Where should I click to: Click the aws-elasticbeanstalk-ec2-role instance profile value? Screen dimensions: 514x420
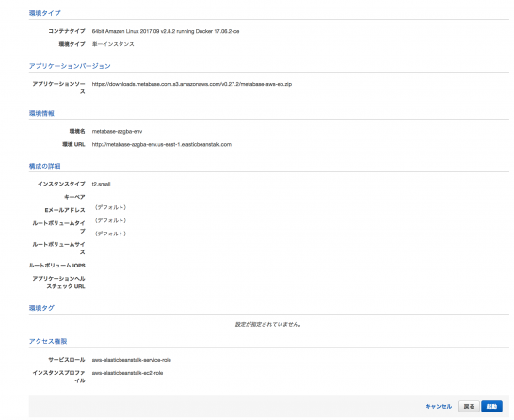(127, 373)
